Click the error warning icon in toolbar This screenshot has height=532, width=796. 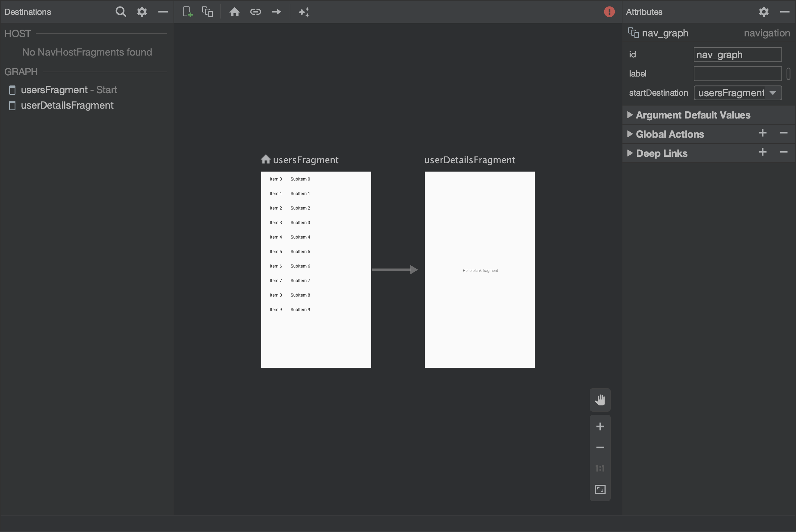[x=610, y=12]
